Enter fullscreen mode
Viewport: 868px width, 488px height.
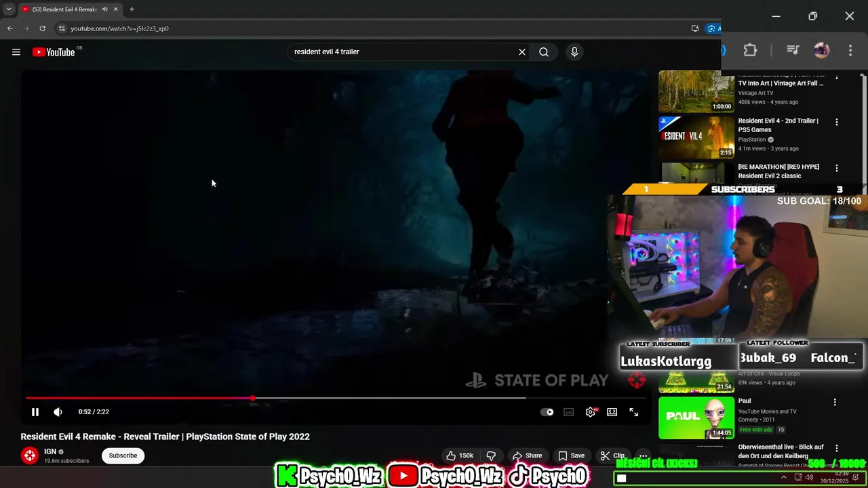coord(634,412)
